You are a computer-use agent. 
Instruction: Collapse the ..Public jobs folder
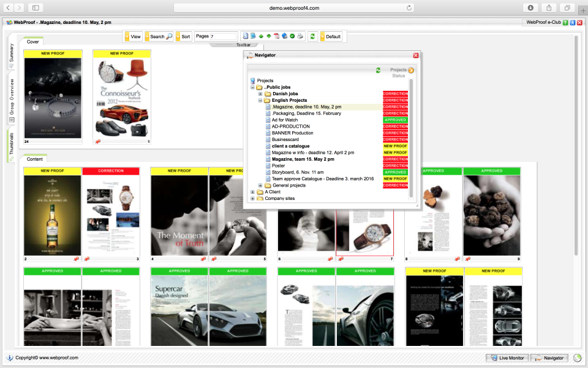tap(253, 87)
